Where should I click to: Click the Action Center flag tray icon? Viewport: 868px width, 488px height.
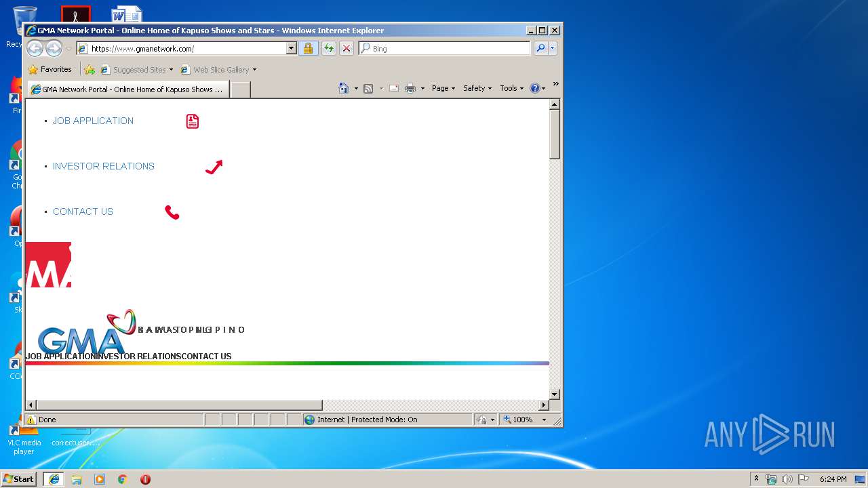point(804,479)
